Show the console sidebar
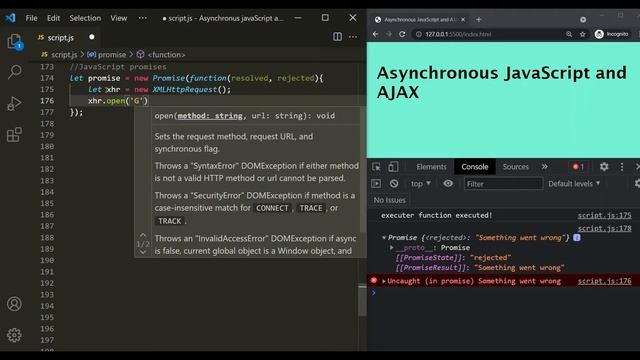The image size is (640, 360). tap(376, 184)
